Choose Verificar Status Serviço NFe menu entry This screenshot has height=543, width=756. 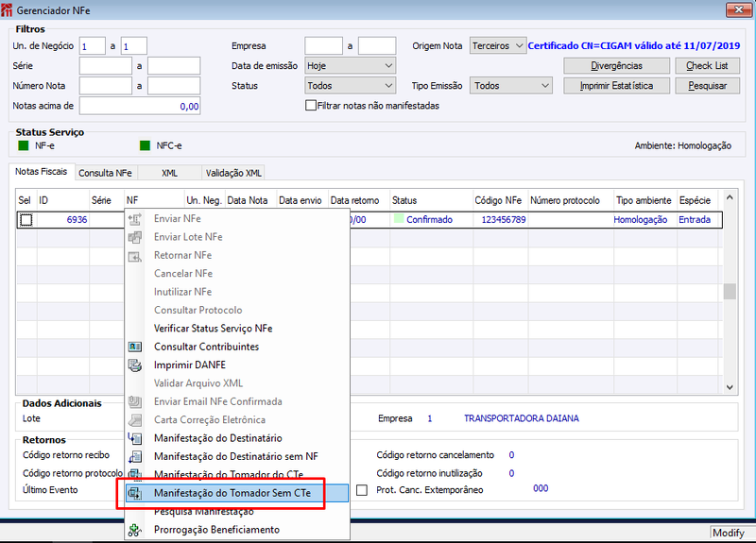point(214,329)
